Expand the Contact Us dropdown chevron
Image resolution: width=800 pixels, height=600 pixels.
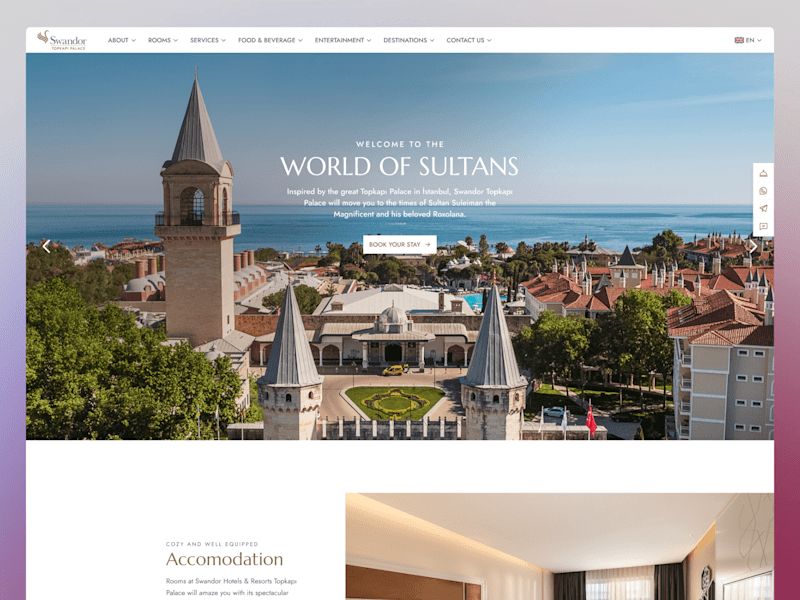click(489, 40)
